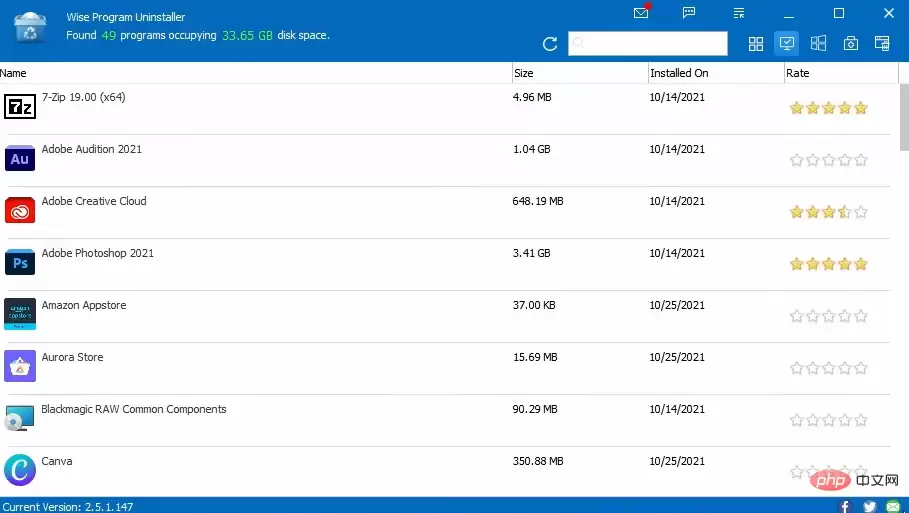
Task: Click the search input field
Action: point(648,43)
